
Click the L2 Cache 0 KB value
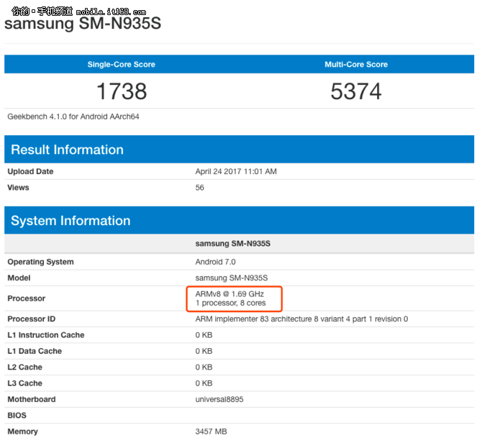(204, 367)
